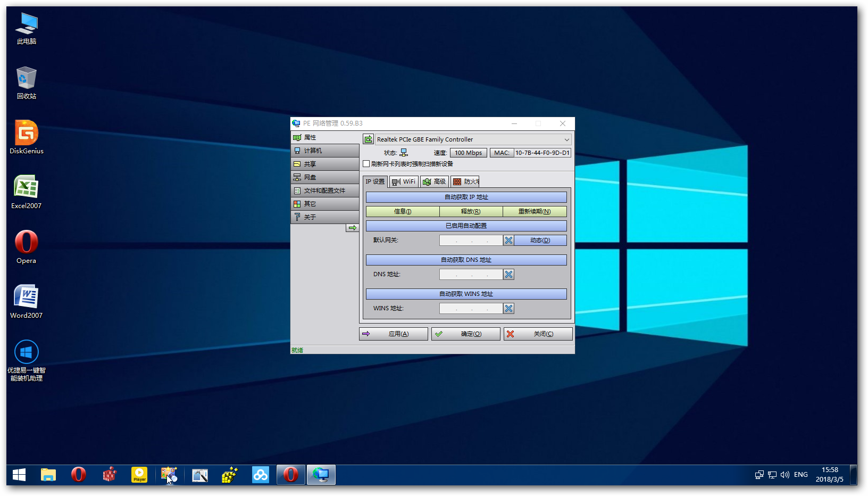868x496 pixels.
Task: Click the MAC button
Action: click(502, 153)
